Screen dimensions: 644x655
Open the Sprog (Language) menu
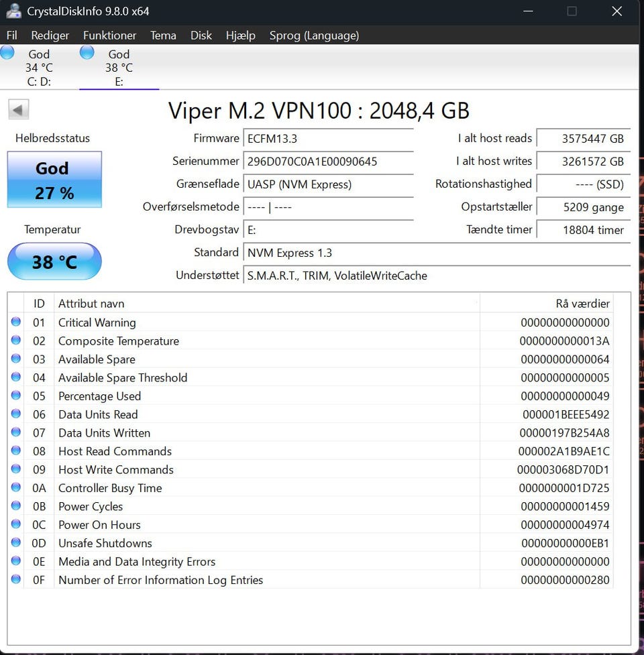pyautogui.click(x=314, y=36)
